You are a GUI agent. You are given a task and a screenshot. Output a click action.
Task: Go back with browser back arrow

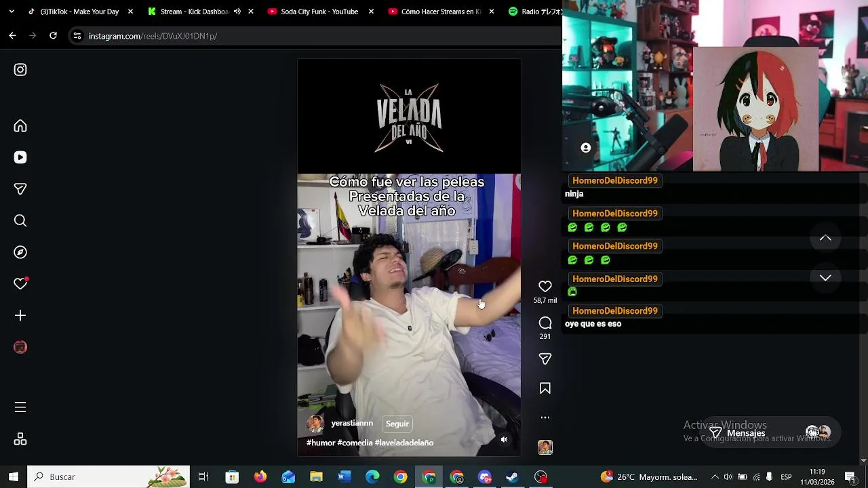click(12, 36)
